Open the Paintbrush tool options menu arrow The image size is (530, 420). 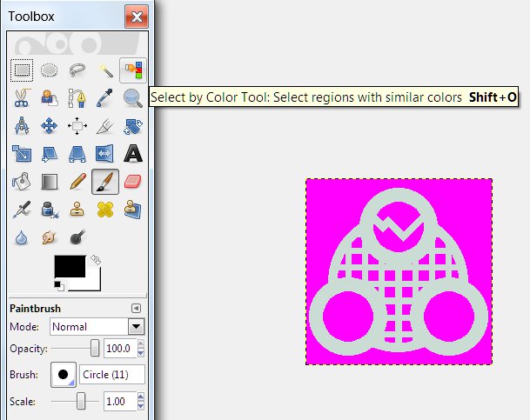tap(136, 309)
